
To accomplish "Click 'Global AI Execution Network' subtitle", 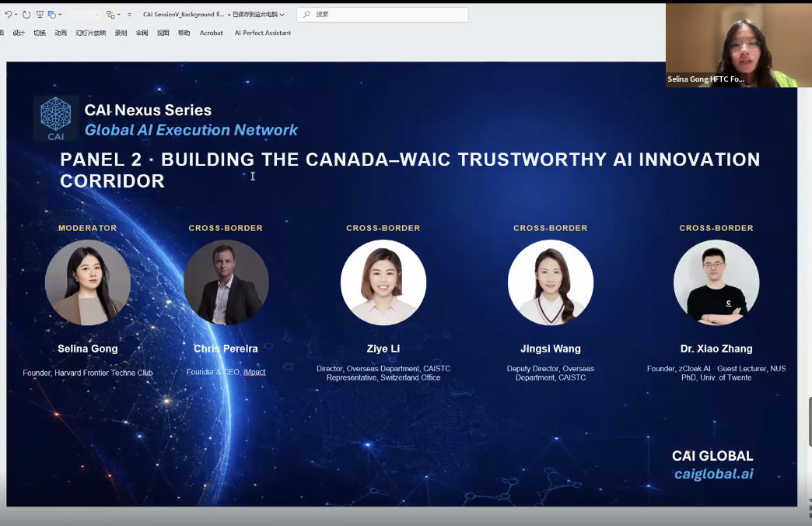I will click(191, 130).
